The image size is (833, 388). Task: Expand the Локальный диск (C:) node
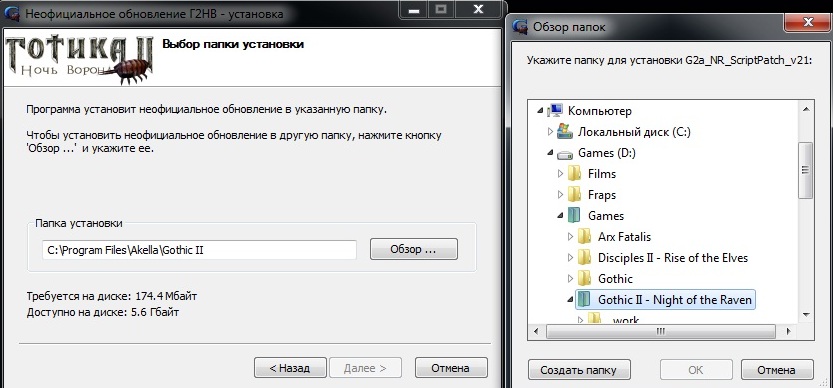coord(550,132)
